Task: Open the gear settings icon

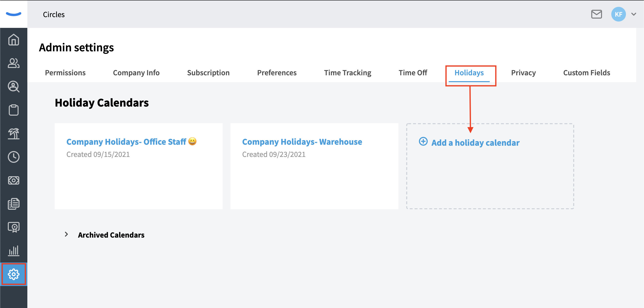Action: (13, 274)
